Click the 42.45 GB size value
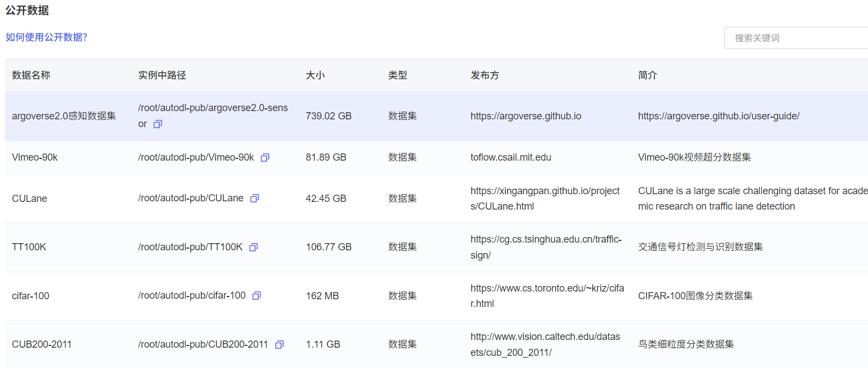Viewport: 868px width, 368px height. click(x=326, y=199)
